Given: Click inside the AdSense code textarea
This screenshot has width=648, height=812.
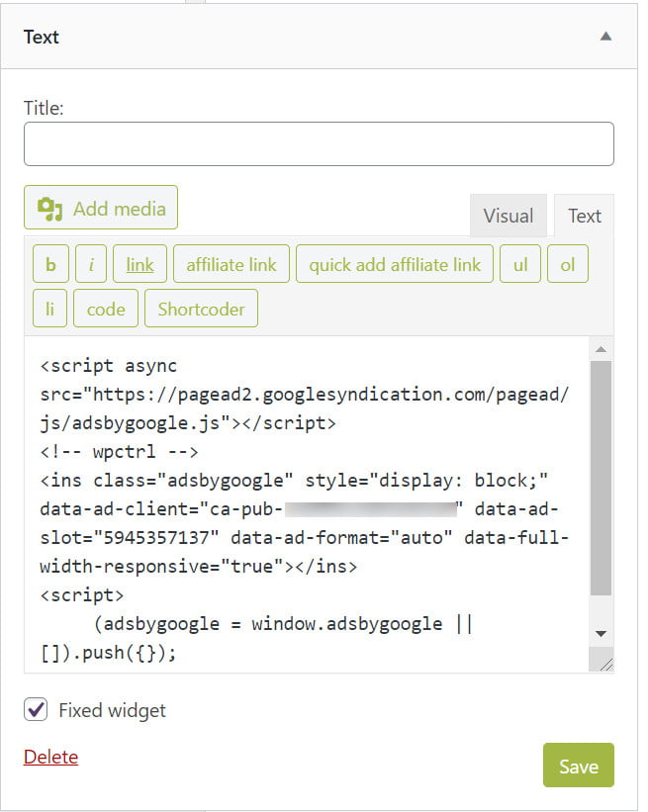Looking at the screenshot, I should [307, 504].
